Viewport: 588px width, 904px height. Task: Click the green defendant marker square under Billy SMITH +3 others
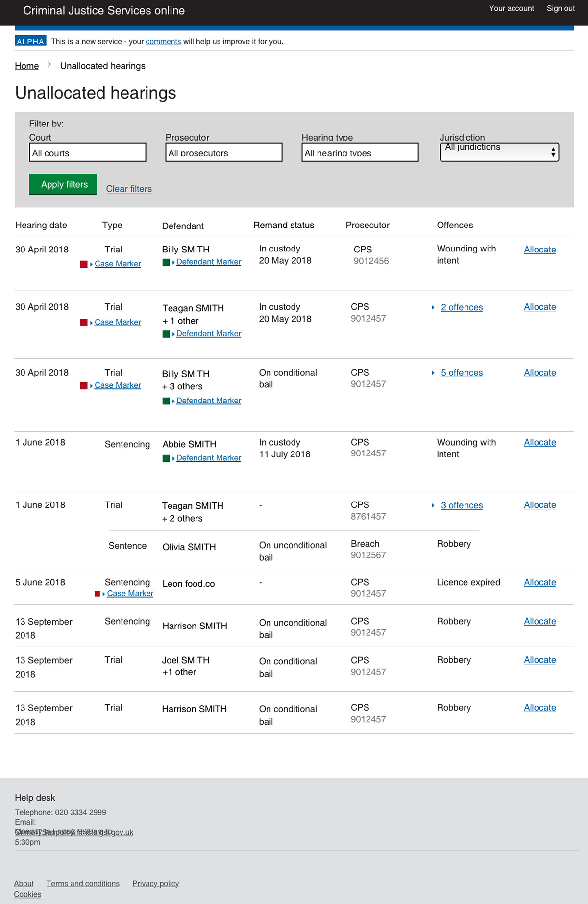click(x=166, y=401)
